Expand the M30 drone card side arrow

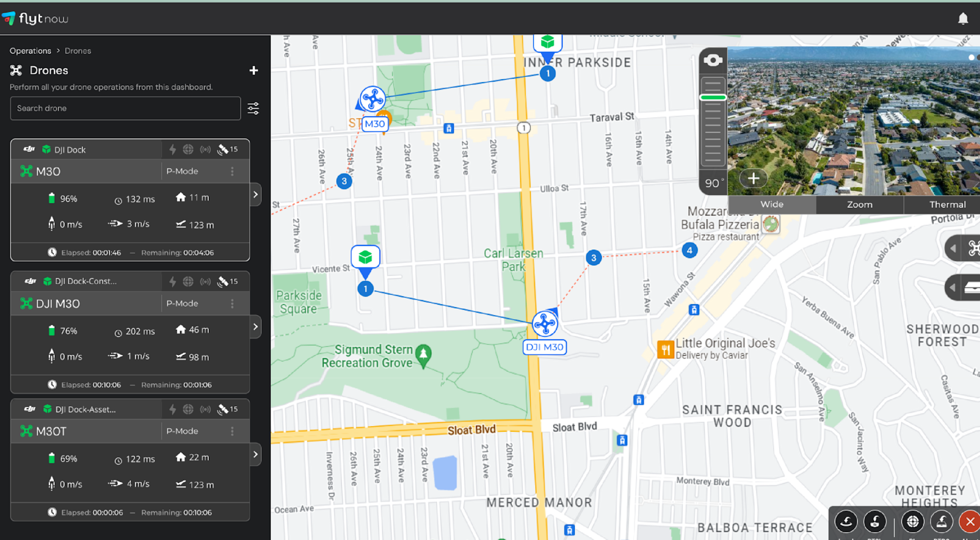[256, 194]
